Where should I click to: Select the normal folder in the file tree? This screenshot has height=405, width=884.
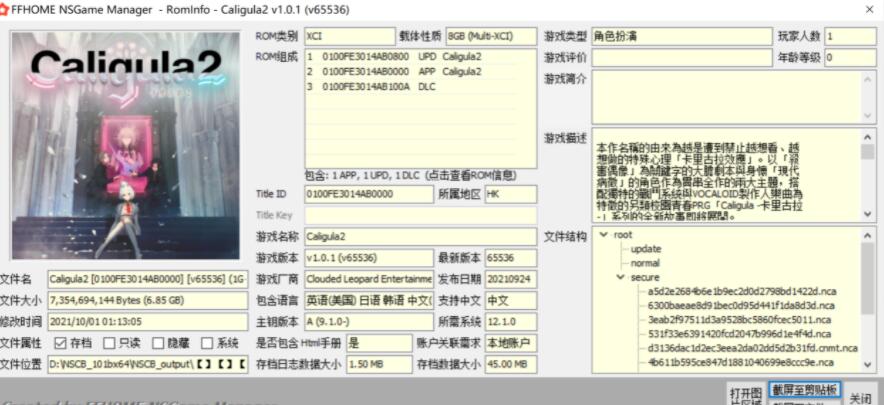pos(644,263)
